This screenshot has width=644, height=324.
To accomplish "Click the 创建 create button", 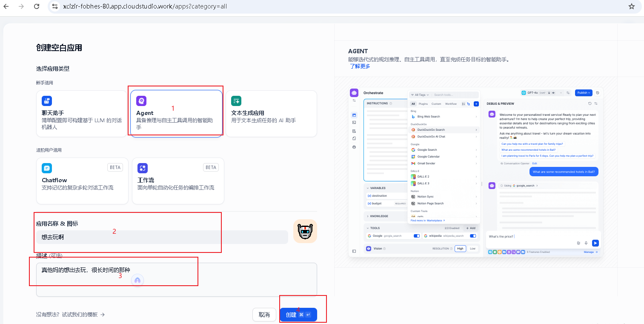I will coord(298,315).
